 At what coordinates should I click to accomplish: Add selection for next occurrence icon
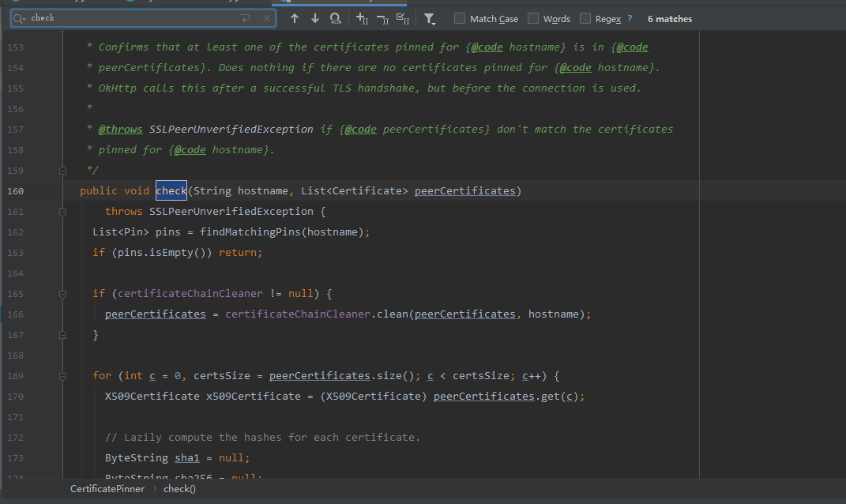(x=362, y=19)
